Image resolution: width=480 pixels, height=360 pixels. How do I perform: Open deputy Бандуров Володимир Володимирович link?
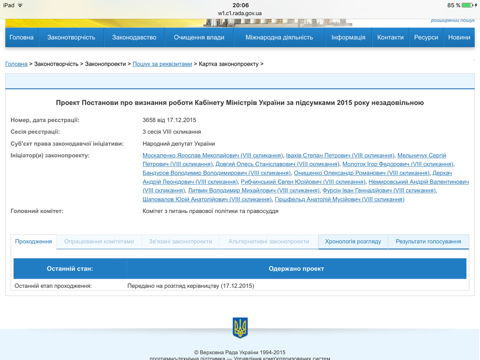(217, 173)
